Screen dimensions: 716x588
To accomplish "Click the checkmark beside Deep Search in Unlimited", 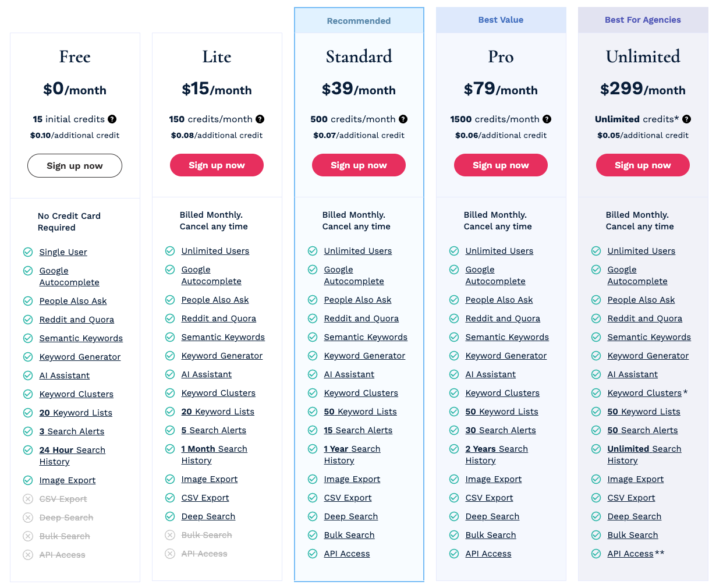I will click(596, 516).
